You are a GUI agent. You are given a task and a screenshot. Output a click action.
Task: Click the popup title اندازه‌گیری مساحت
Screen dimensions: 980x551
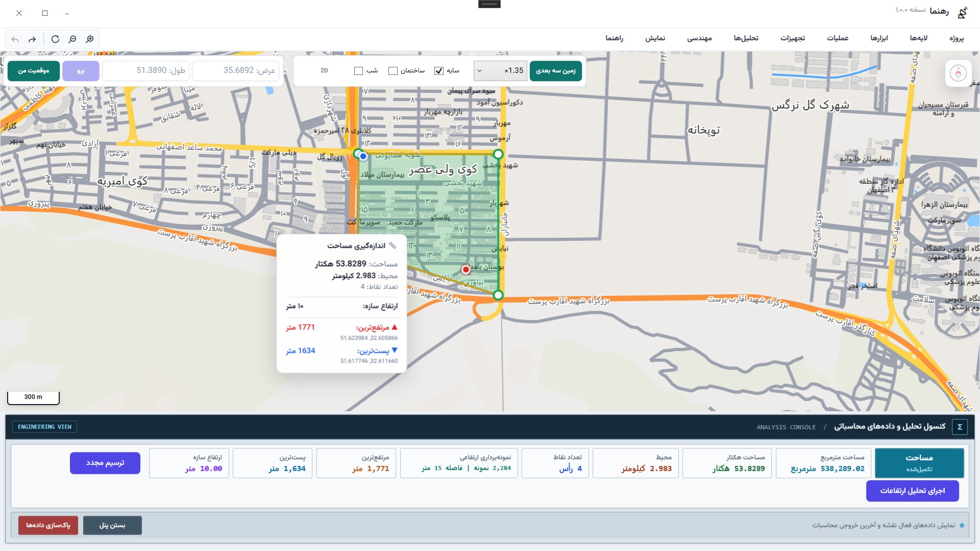(x=356, y=246)
